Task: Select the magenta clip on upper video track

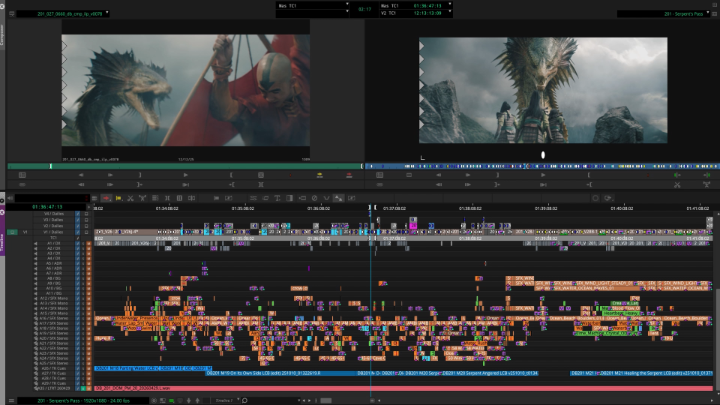Action: [x=413, y=225]
